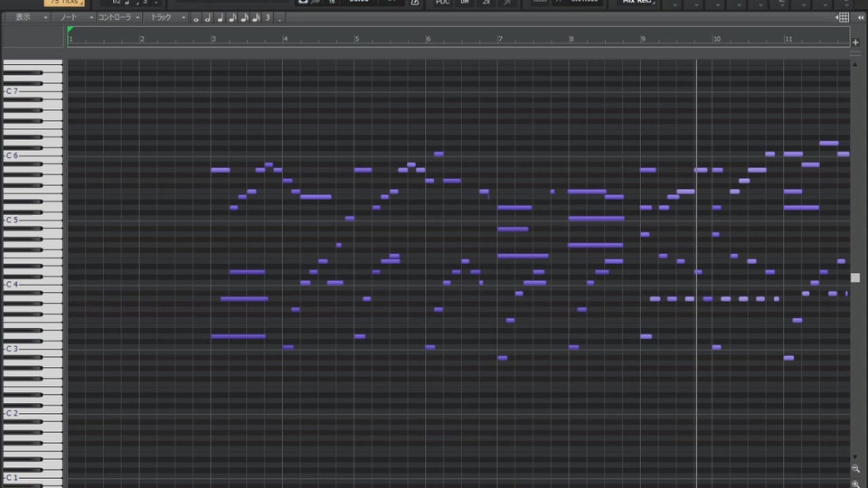Select the note above C6 in measure 6
The width and height of the screenshot is (868, 488).
439,154
